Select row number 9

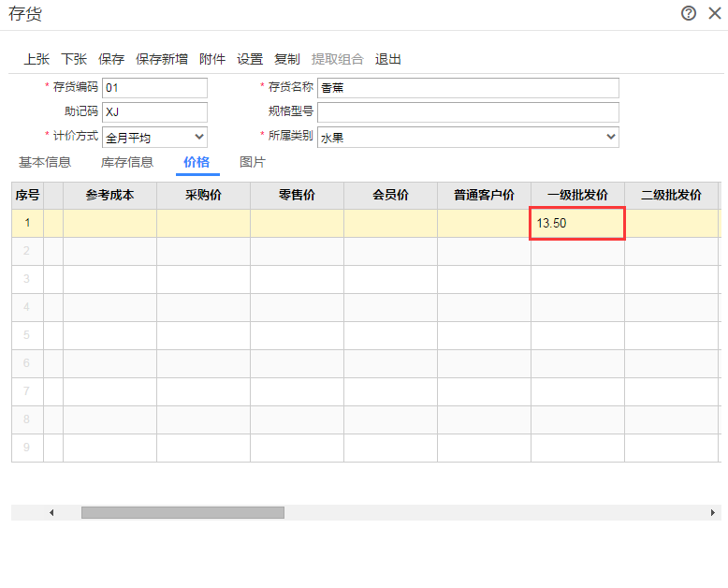pyautogui.click(x=27, y=448)
